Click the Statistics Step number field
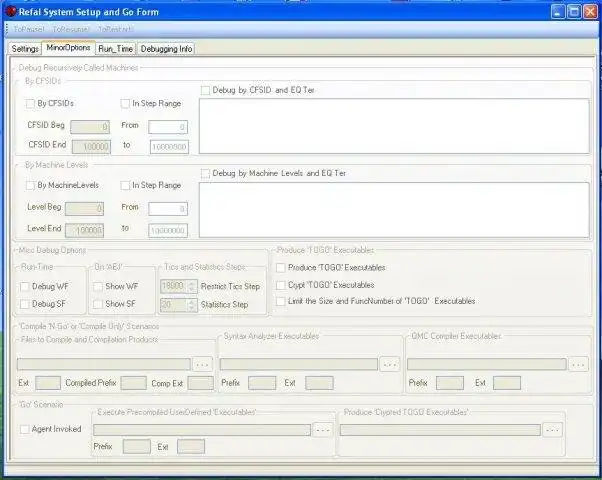The image size is (602, 480). [x=174, y=305]
